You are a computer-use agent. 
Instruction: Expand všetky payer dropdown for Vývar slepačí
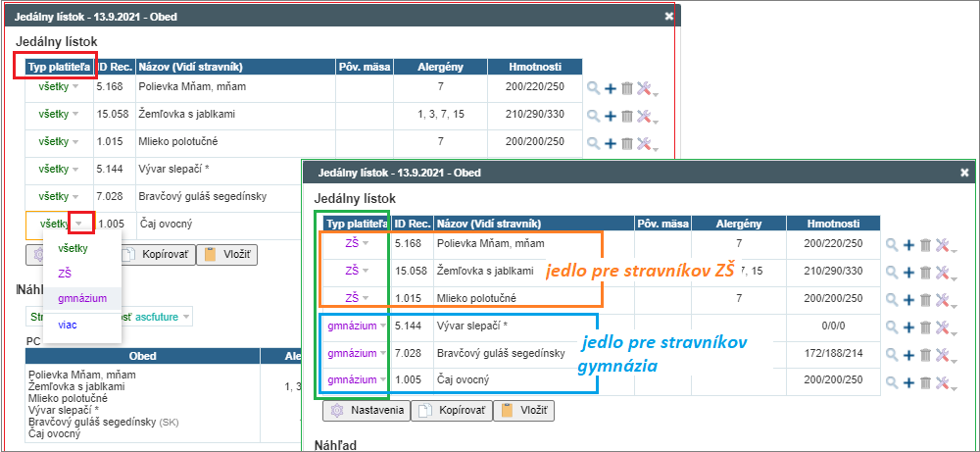tap(75, 169)
